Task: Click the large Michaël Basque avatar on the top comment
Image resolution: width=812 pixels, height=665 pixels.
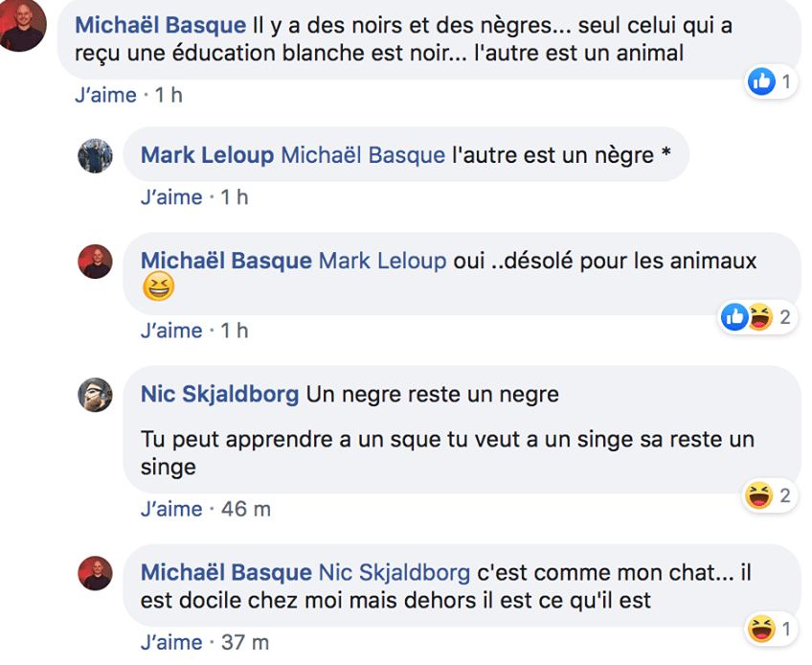Action: (21, 26)
